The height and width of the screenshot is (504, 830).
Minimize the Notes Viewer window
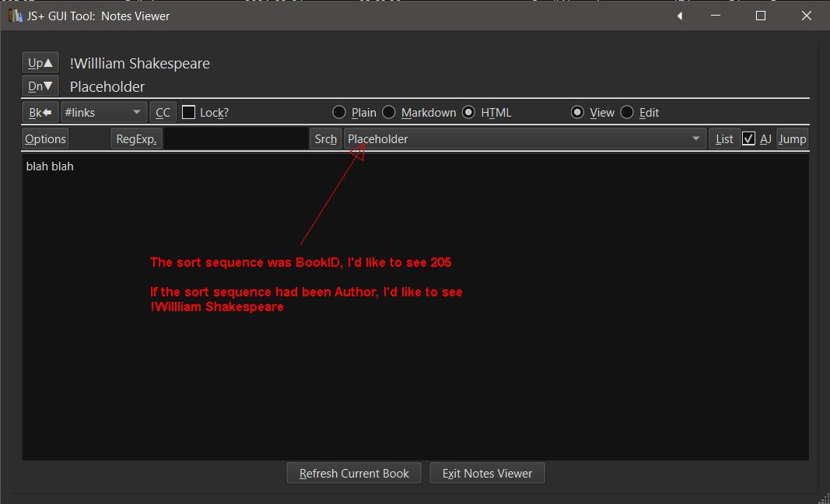(x=716, y=16)
